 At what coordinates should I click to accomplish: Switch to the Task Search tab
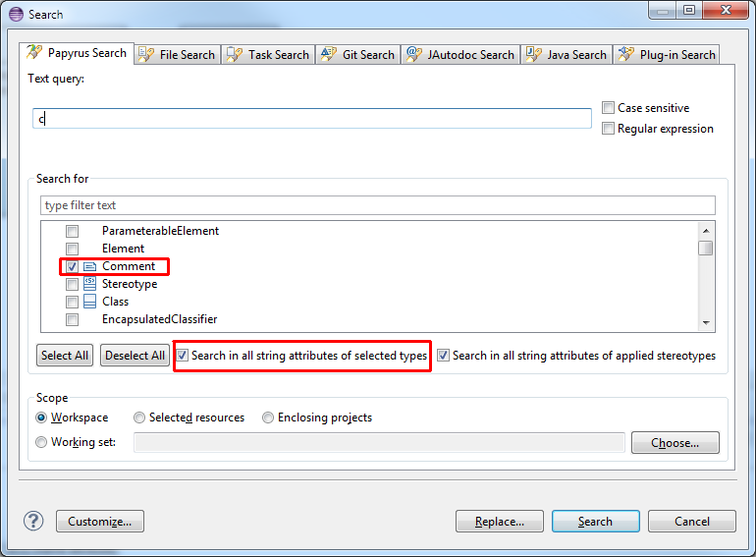(x=268, y=55)
